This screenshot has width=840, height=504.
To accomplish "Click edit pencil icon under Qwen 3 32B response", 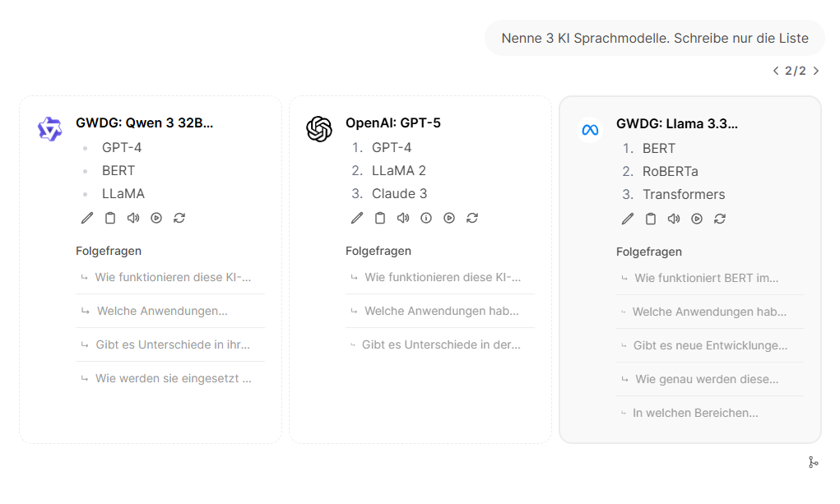I will pos(87,218).
